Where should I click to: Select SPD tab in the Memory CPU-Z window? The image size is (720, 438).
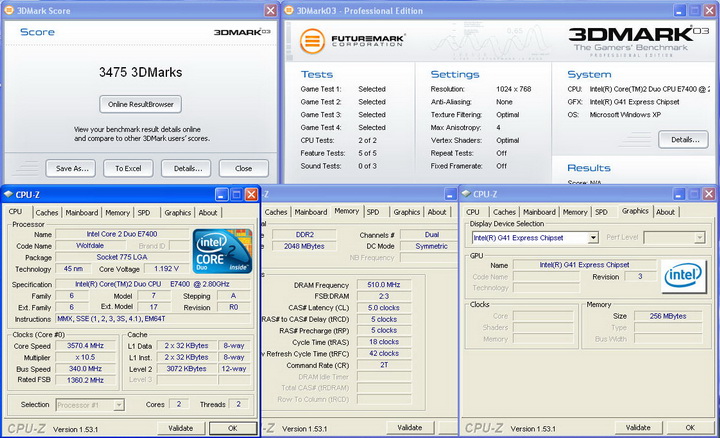[x=373, y=212]
